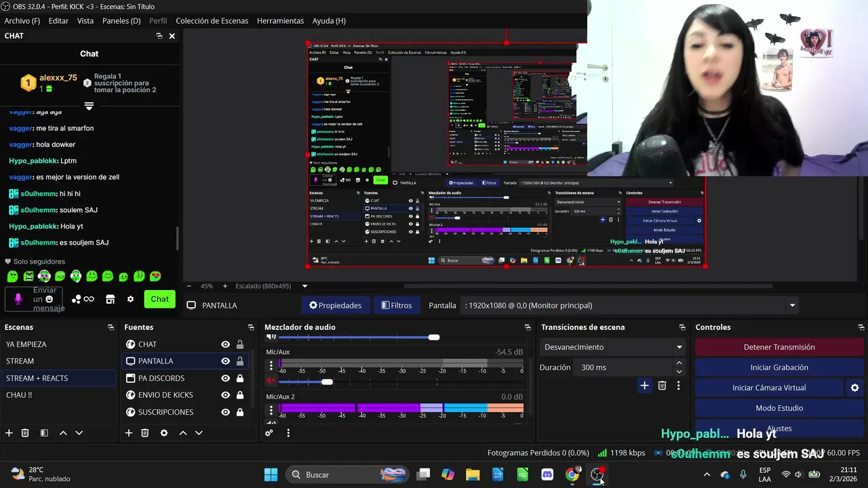Open Mic/Aux channel options dots
Viewport: 868px width, 488px height.
click(271, 365)
